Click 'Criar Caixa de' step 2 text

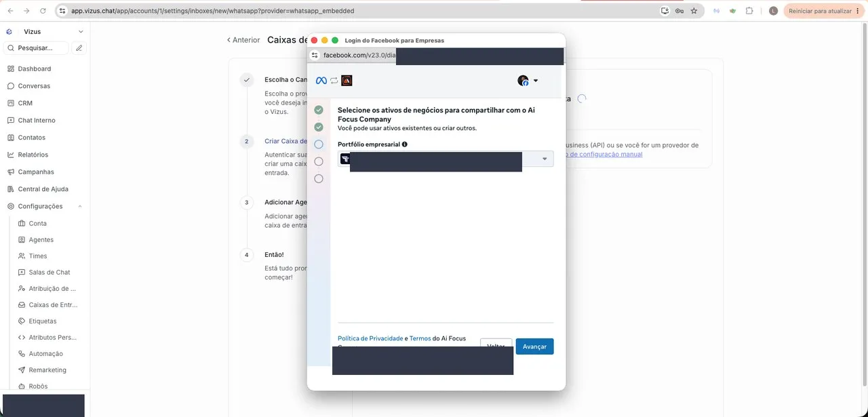[285, 141]
